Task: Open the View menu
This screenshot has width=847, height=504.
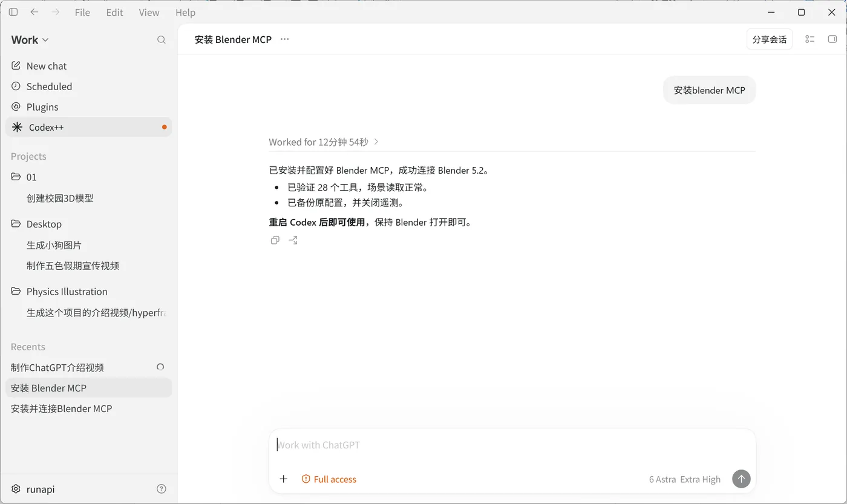Action: [x=149, y=12]
